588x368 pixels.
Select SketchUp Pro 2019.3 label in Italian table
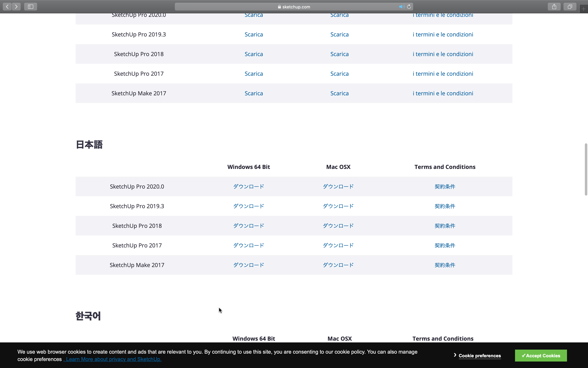coord(139,34)
